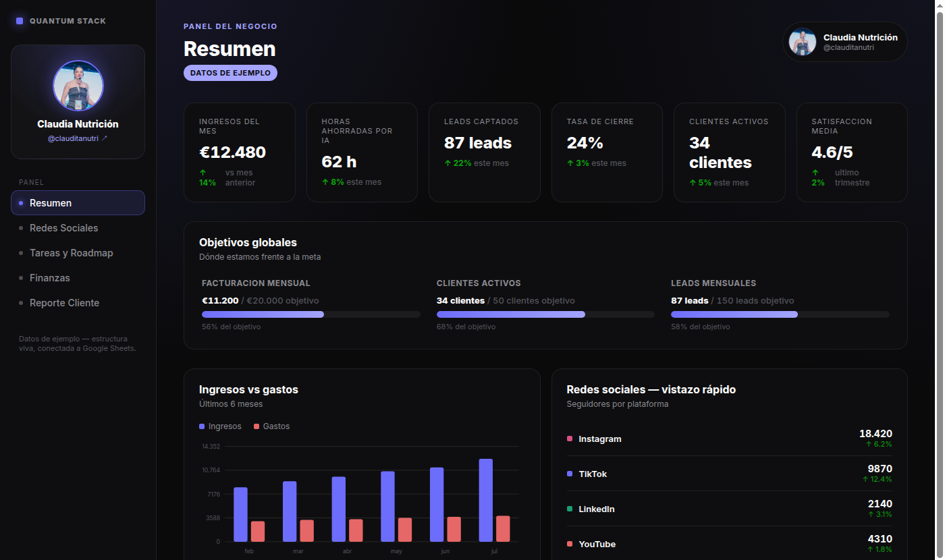This screenshot has height=560, width=945.
Task: Click the purple Ingresos bar for jul
Action: tap(486, 500)
